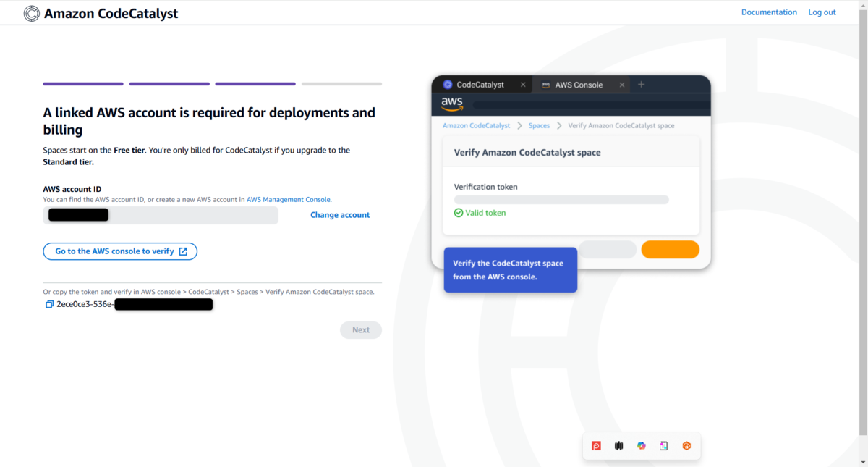Click the AWS account ID label

tap(72, 189)
